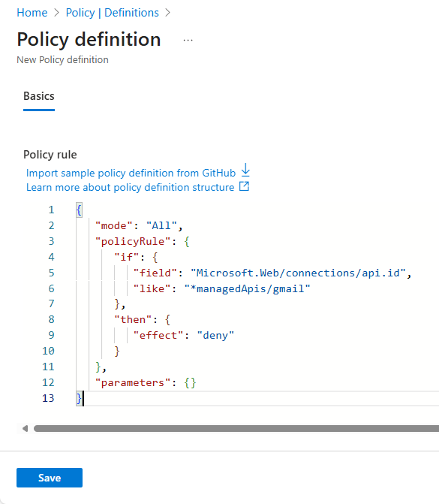The image size is (439, 504).
Task: Open Learn more about policy definition structure
Action: point(130,187)
